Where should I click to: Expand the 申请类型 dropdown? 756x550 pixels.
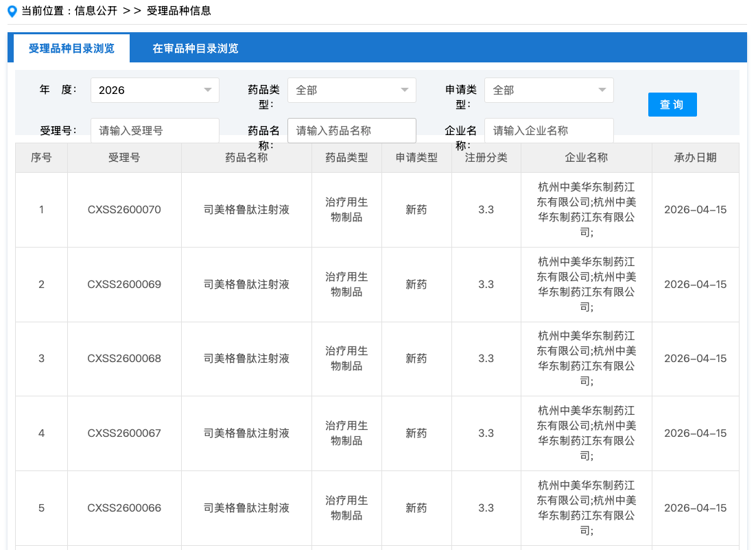pyautogui.click(x=548, y=91)
